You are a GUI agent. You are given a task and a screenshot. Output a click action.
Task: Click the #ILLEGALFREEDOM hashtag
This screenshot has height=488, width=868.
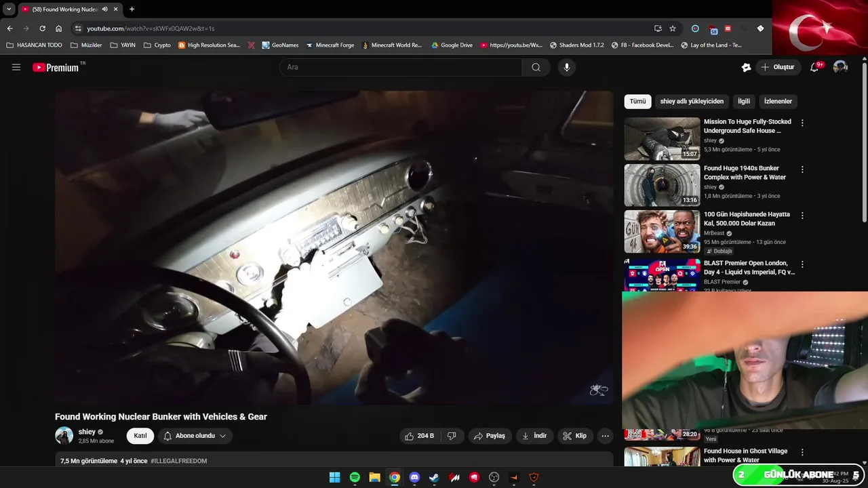pos(178,461)
